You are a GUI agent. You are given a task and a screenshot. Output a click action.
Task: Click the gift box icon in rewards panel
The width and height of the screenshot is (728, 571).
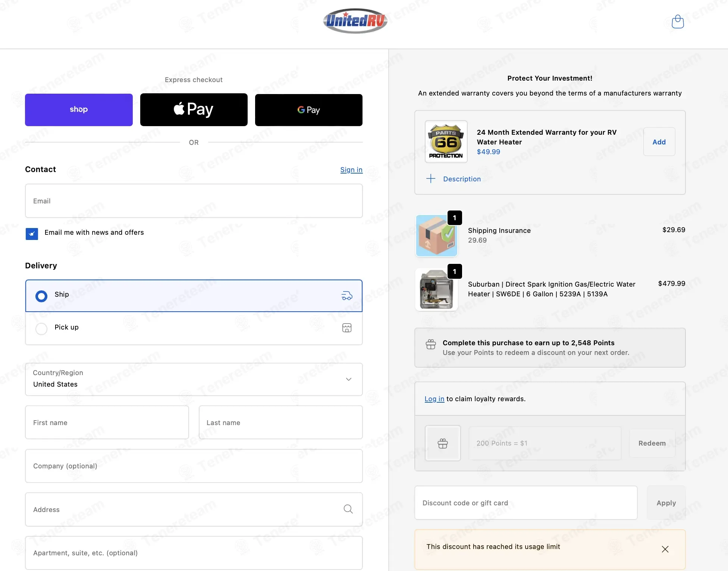[443, 443]
